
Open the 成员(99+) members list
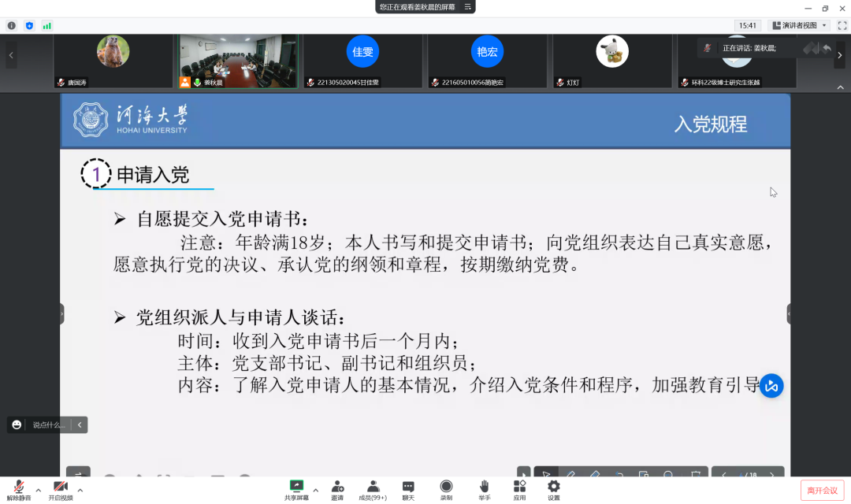tap(373, 489)
